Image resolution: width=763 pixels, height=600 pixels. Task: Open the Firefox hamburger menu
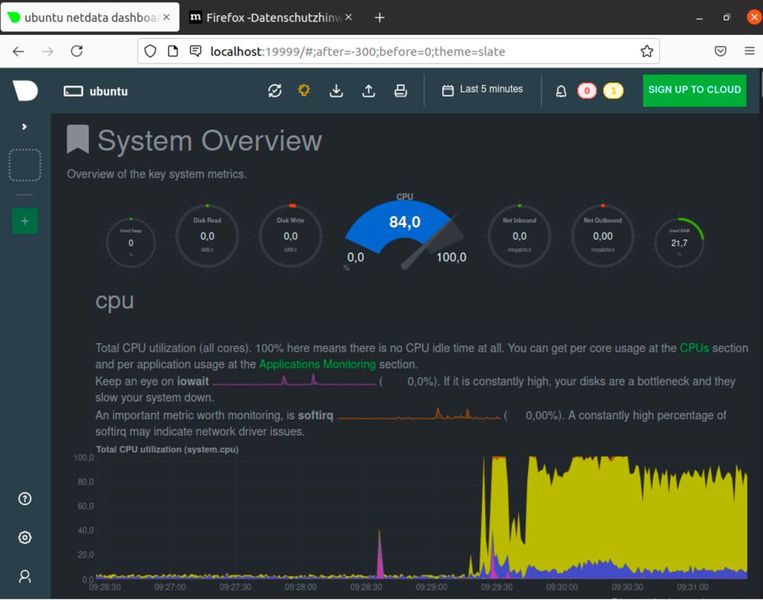(x=749, y=51)
